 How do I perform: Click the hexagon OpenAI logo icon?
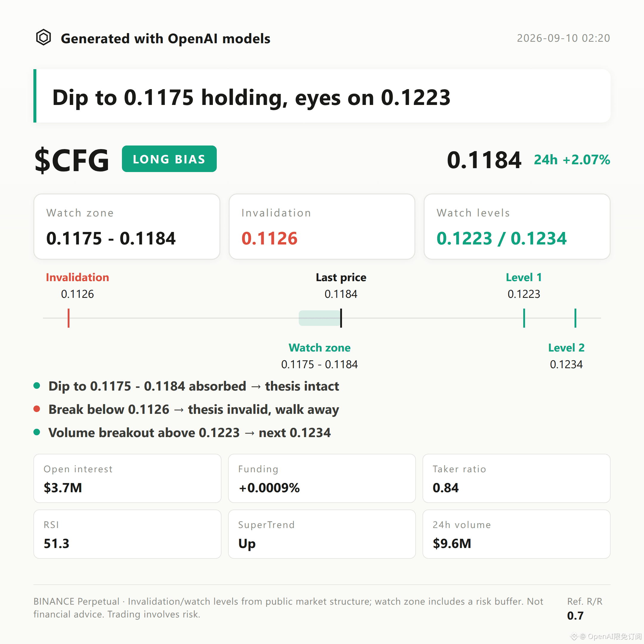point(43,37)
